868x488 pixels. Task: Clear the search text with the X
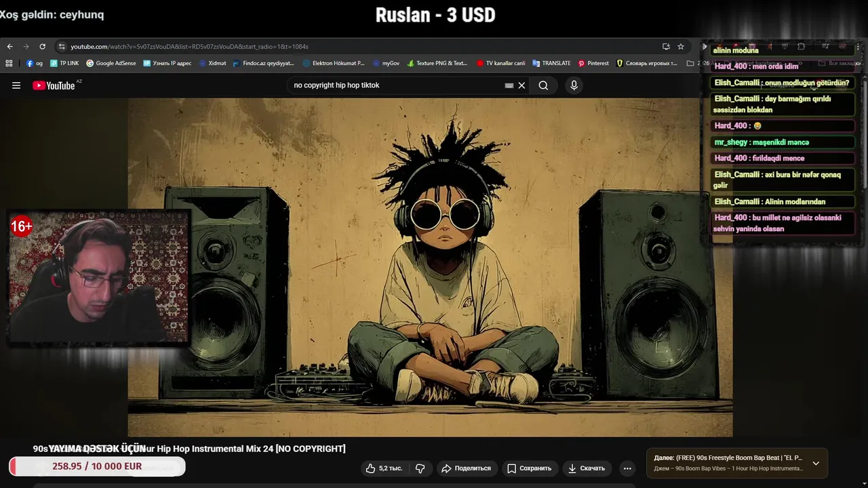521,85
